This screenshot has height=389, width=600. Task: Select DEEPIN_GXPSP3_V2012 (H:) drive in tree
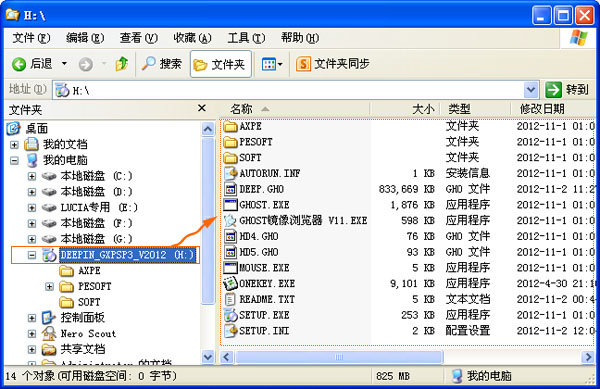[127, 255]
